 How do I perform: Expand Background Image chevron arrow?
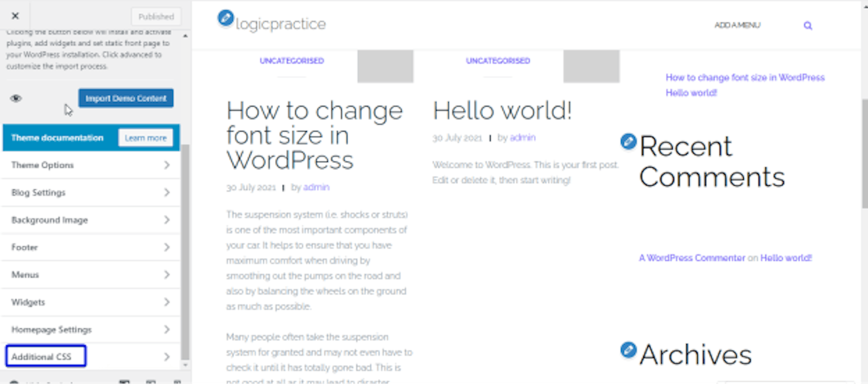coord(167,220)
